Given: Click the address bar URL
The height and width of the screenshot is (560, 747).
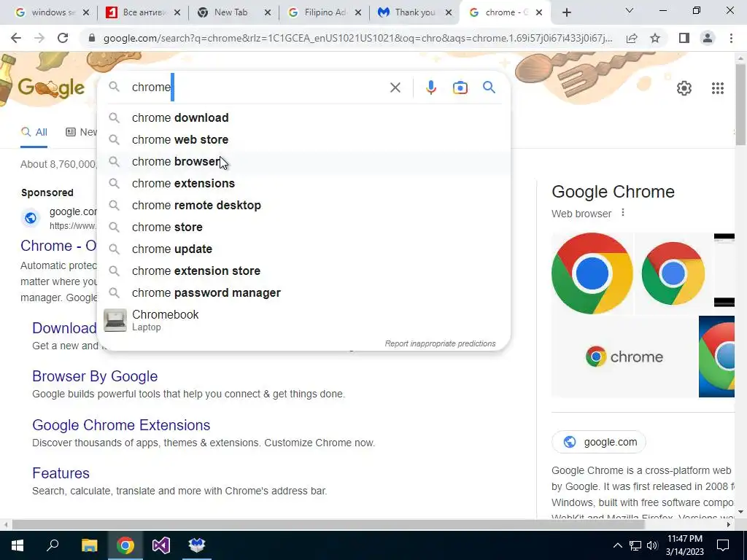Looking at the screenshot, I should click(357, 38).
